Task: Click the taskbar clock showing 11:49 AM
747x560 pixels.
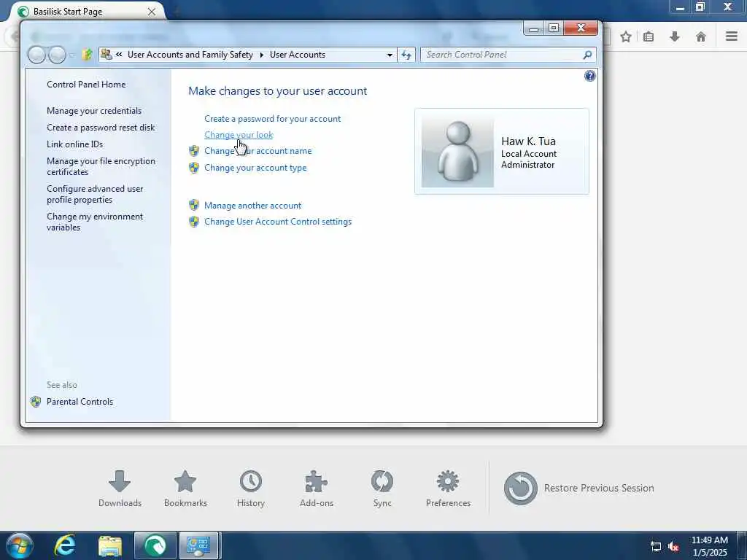Action: [x=709, y=546]
